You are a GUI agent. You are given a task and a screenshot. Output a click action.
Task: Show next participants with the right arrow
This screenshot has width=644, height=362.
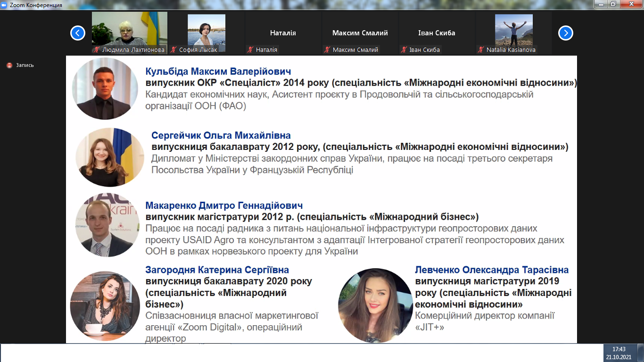pos(565,33)
